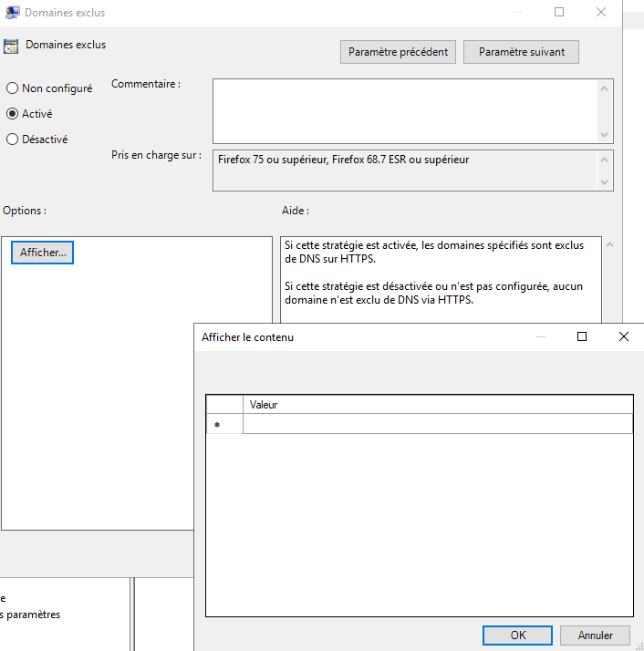
Task: Click scroll down arrow in Pris en charge box
Action: pos(605,182)
